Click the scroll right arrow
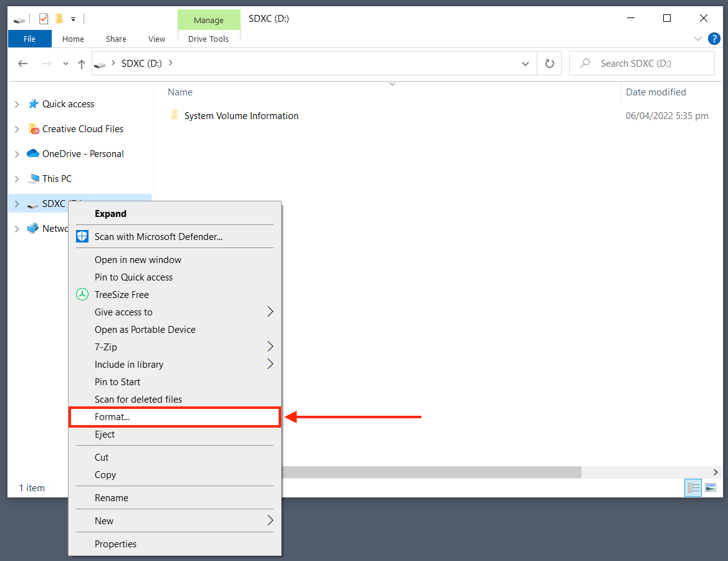Image resolution: width=728 pixels, height=561 pixels. (716, 472)
